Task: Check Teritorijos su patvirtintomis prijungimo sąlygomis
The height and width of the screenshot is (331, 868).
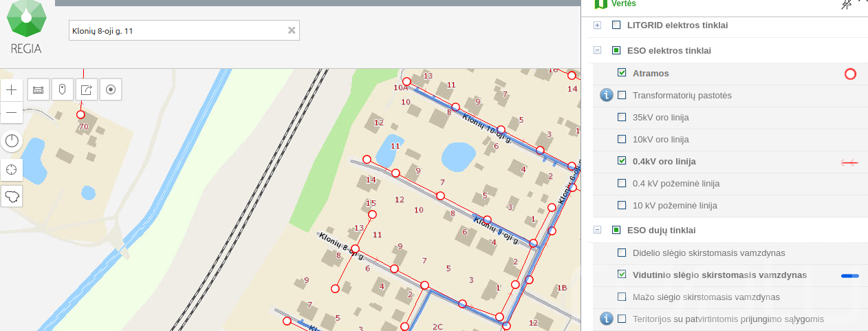Action: click(x=622, y=319)
